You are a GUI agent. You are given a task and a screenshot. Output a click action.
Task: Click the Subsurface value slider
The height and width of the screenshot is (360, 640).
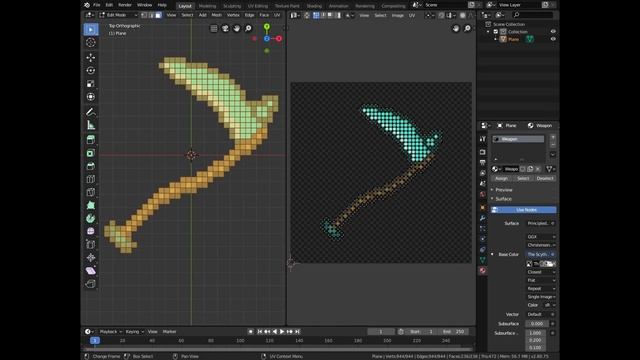537,324
